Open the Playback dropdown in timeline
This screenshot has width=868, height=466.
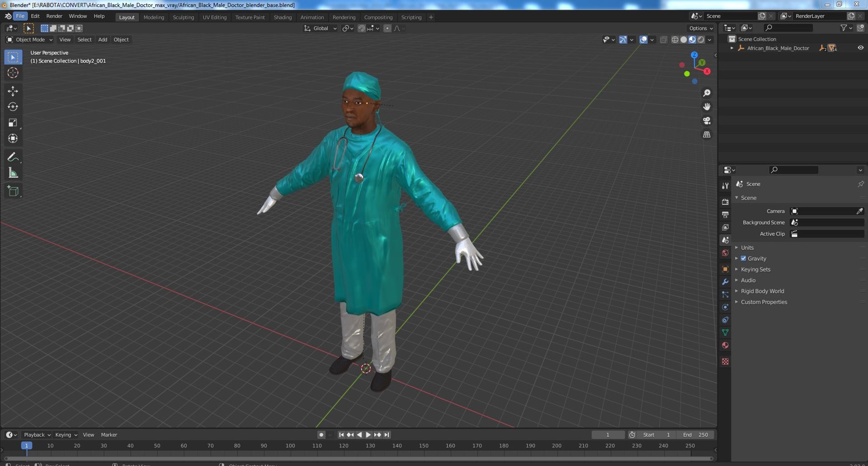pos(37,435)
